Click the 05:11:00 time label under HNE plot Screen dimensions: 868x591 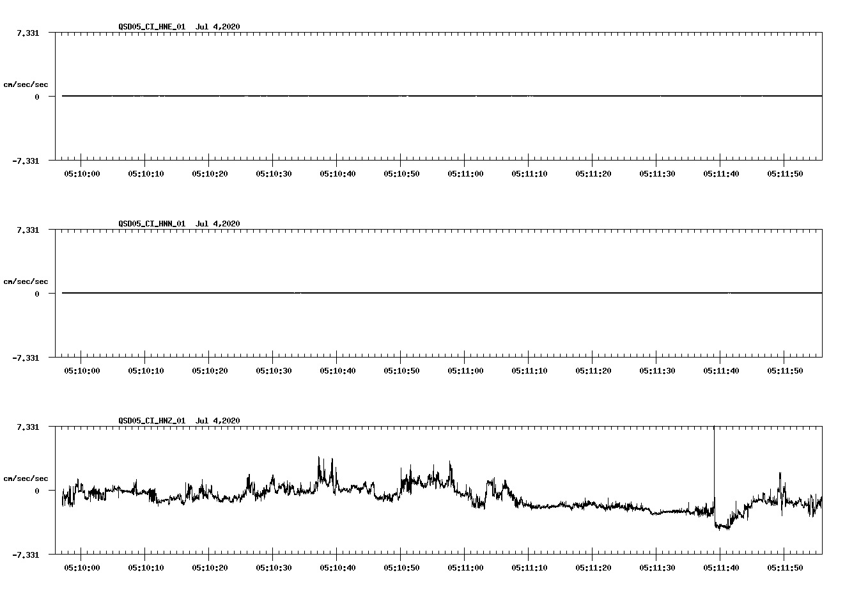coord(465,173)
